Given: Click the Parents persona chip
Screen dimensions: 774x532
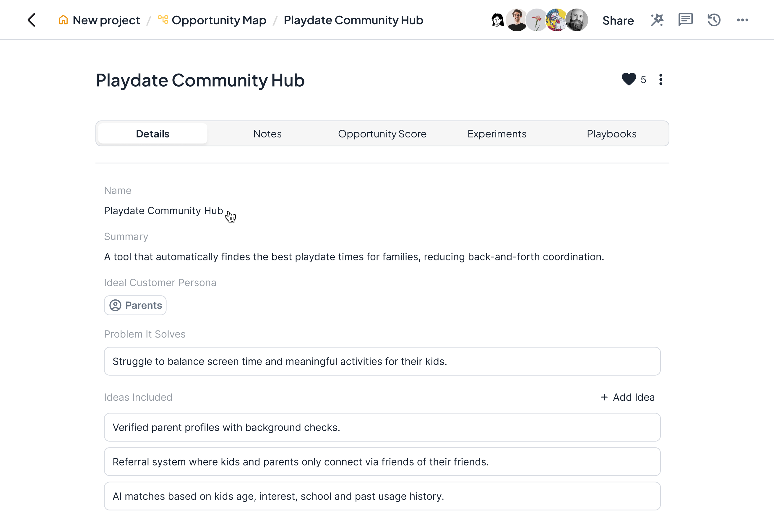Looking at the screenshot, I should tap(135, 305).
